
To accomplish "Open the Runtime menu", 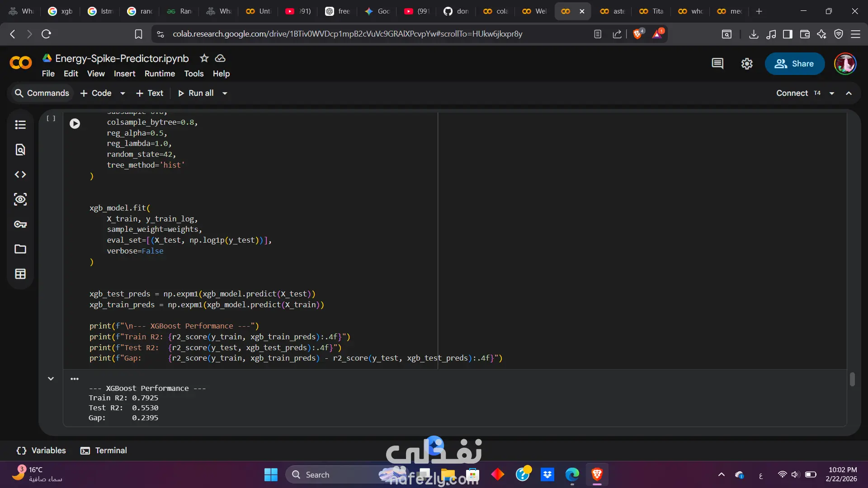I will pyautogui.click(x=160, y=74).
